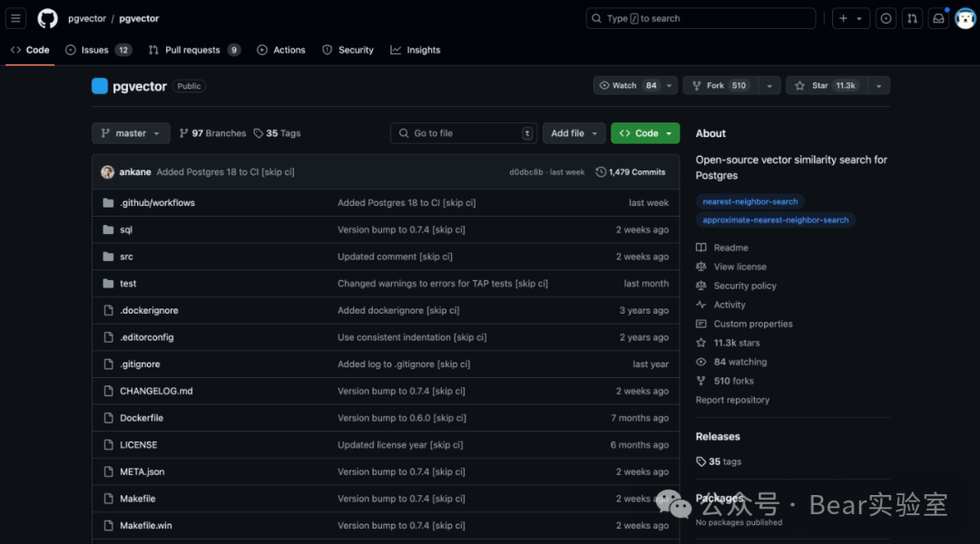The height and width of the screenshot is (544, 980).
Task: View the 1,479 Commits history
Action: tap(631, 171)
